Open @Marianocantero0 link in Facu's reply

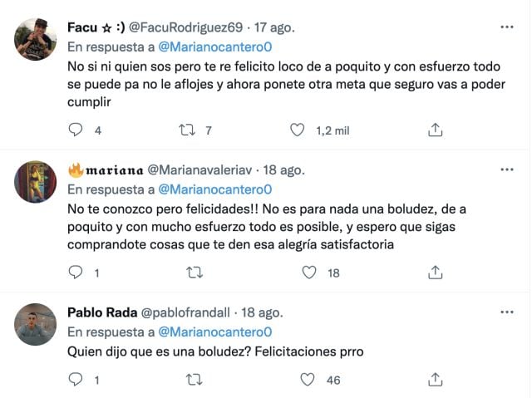(x=214, y=46)
